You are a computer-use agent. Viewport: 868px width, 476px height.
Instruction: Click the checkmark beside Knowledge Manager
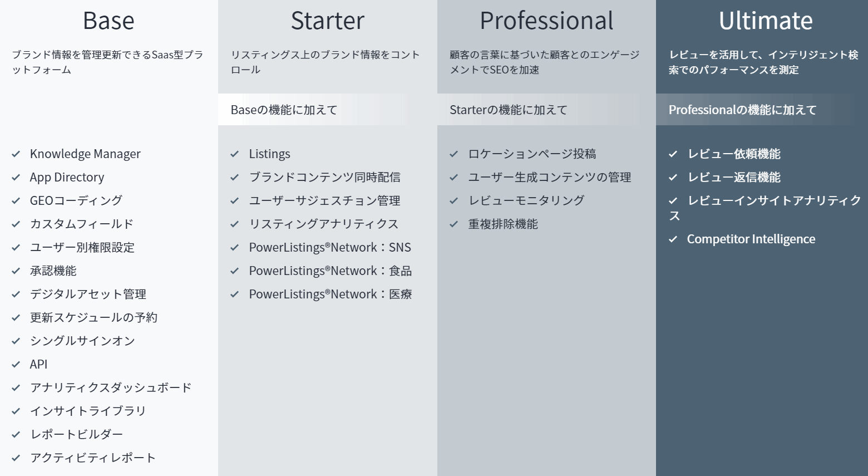16,154
